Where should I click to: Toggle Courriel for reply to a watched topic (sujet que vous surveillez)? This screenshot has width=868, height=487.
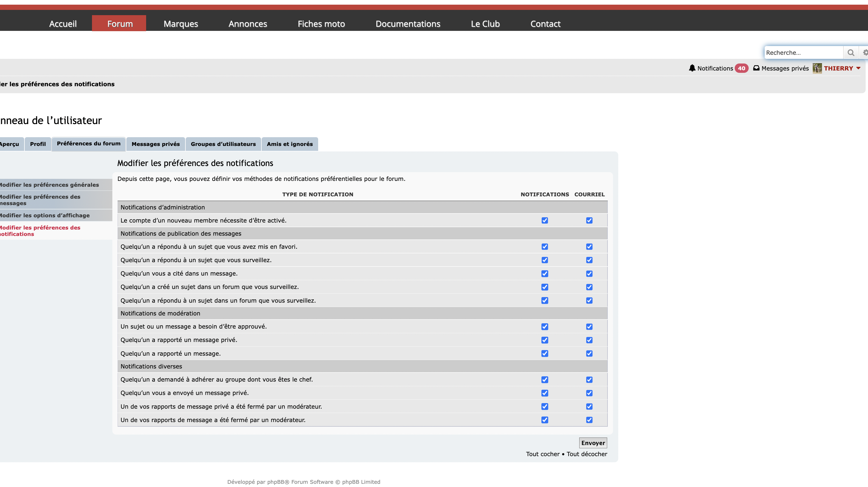click(589, 260)
